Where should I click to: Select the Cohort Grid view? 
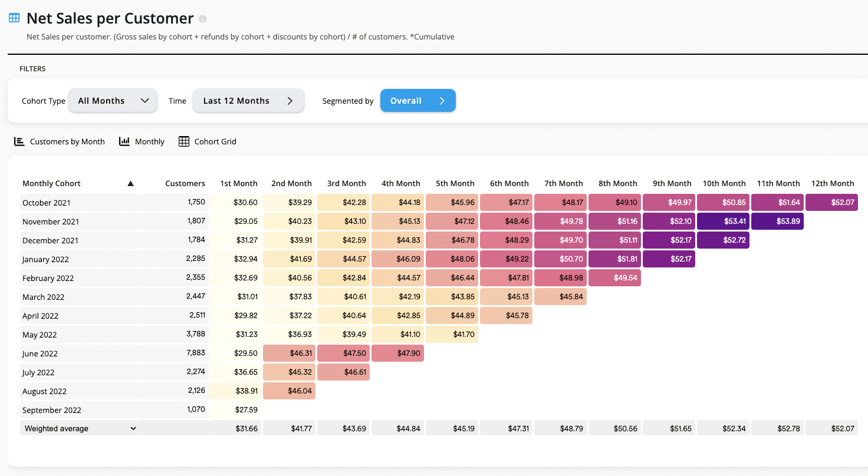tap(215, 141)
